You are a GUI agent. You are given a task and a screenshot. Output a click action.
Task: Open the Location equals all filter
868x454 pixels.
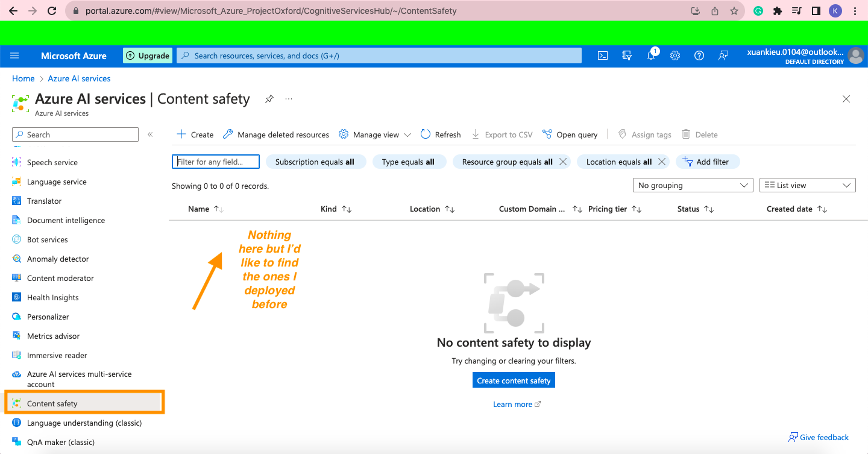619,162
